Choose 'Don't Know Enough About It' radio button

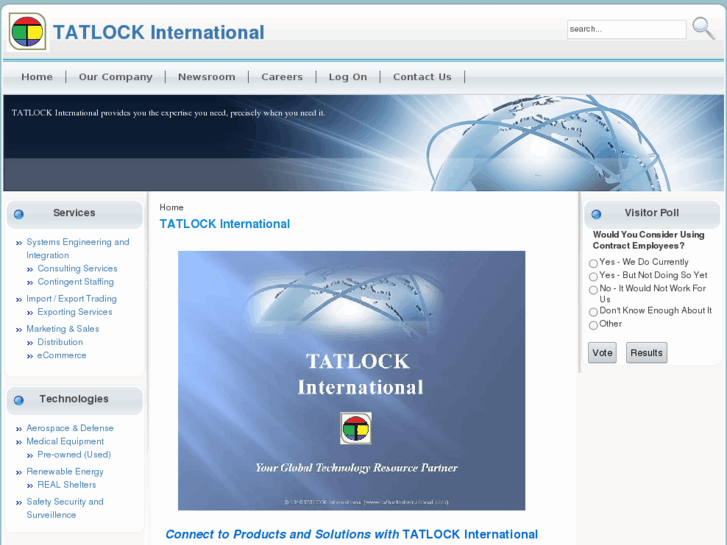click(x=593, y=312)
